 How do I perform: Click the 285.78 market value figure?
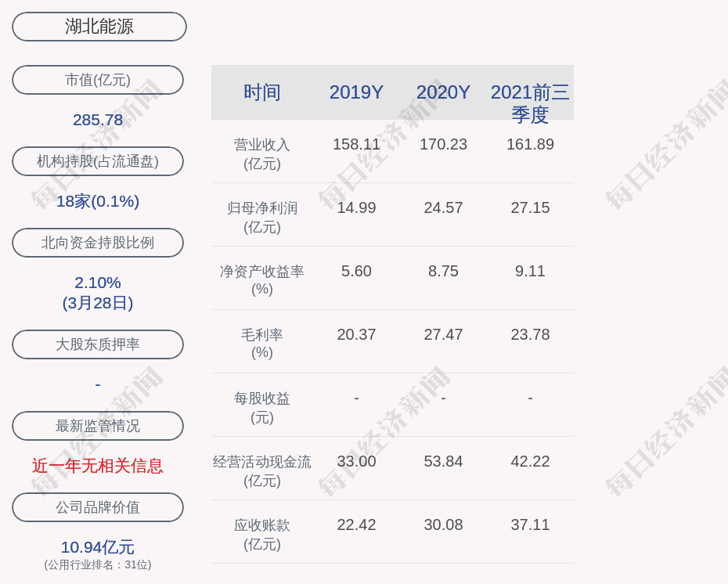(x=98, y=120)
